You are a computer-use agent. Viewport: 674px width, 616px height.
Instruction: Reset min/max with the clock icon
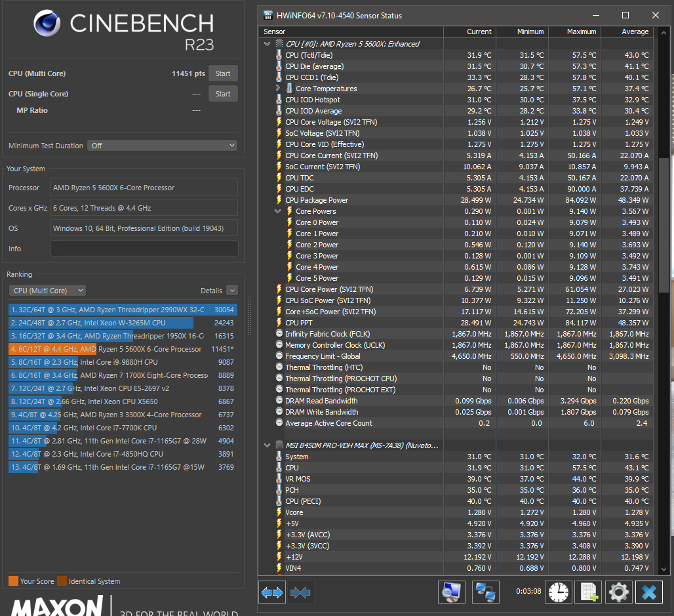[x=559, y=592]
